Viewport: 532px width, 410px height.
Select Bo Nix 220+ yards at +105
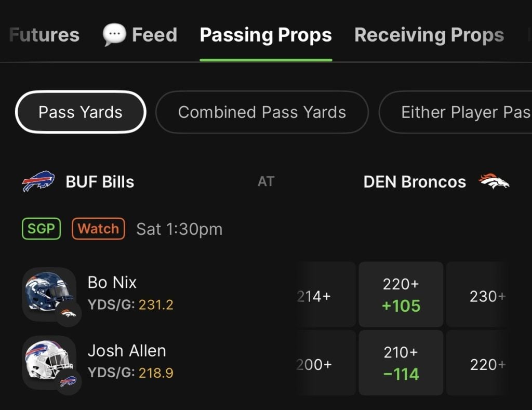point(401,294)
